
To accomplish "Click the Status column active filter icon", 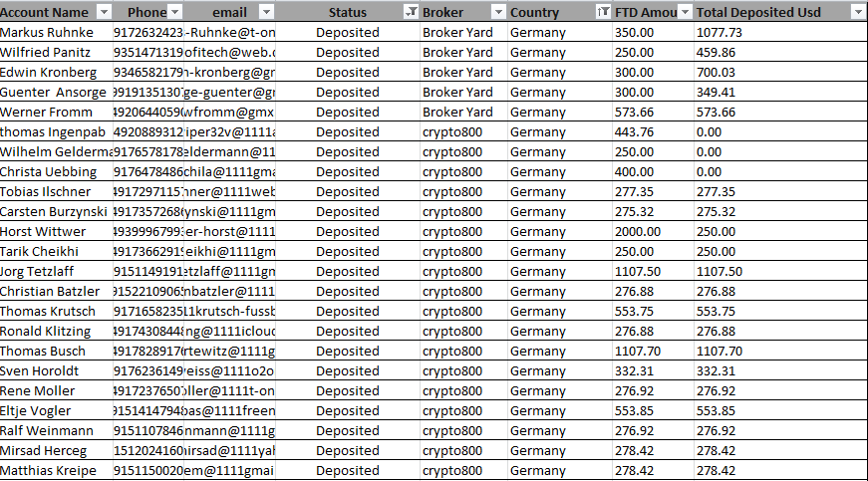I will coord(411,12).
